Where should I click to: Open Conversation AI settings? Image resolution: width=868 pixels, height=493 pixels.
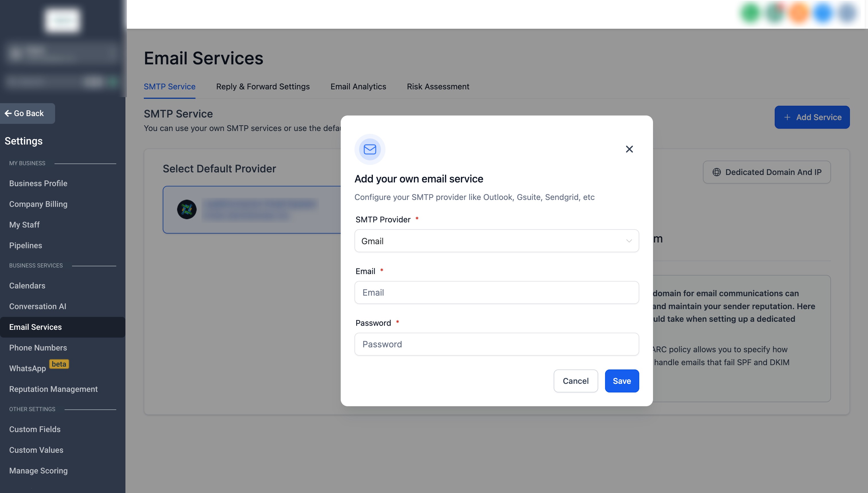38,306
